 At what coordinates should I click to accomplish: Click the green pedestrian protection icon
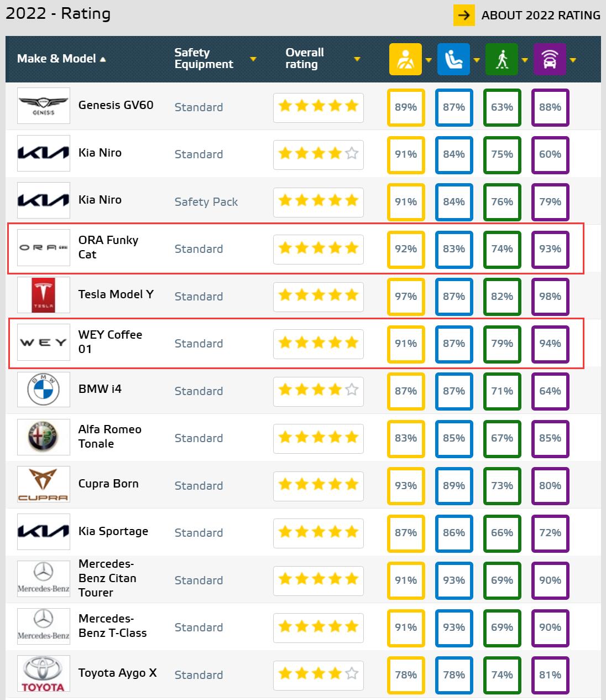tap(501, 59)
